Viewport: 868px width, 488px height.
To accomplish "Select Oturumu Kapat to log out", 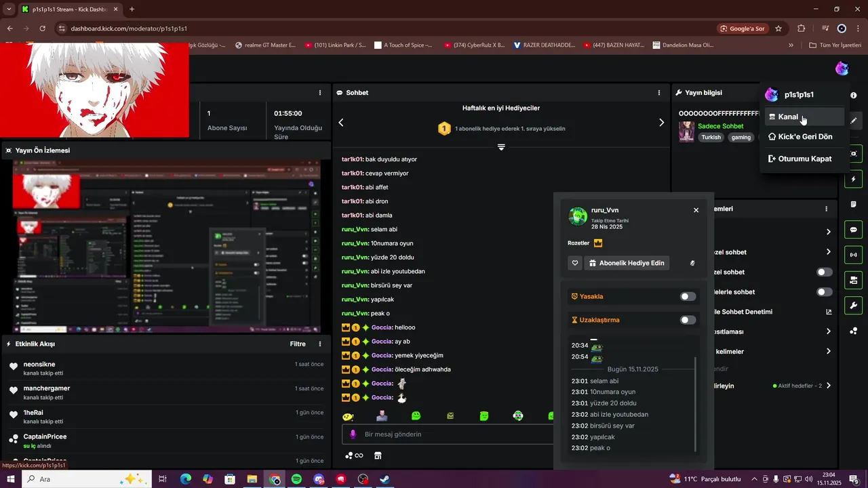I will 804,159.
